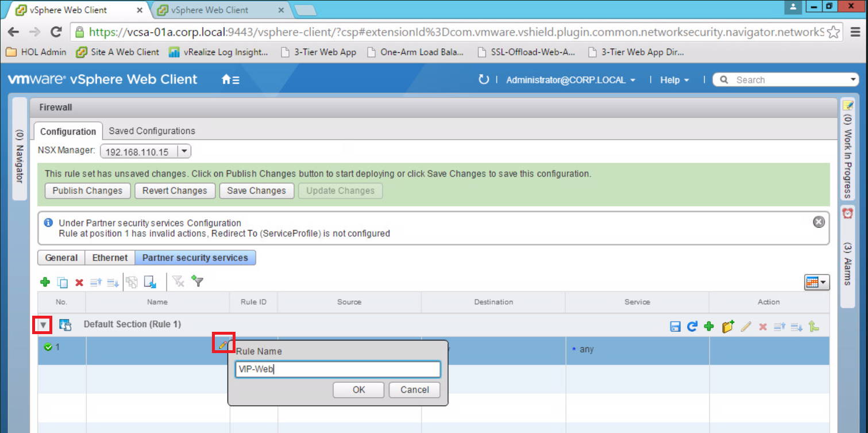Click the vSphere Search input box
This screenshot has height=433, width=868.
click(787, 80)
